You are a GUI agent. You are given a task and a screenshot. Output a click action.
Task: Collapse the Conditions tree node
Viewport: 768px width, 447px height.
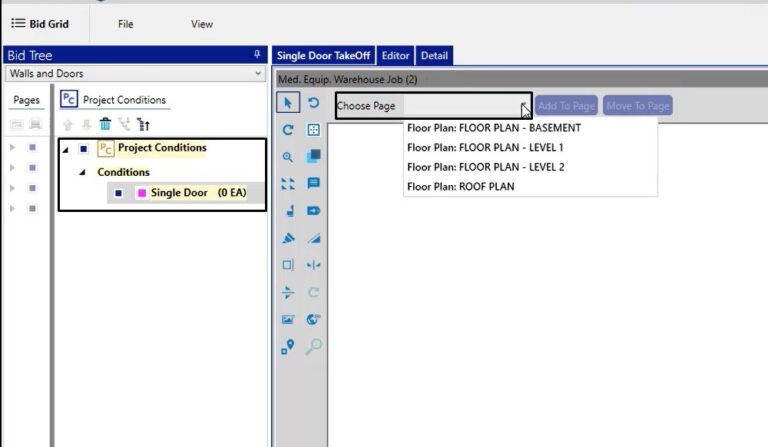(x=83, y=172)
